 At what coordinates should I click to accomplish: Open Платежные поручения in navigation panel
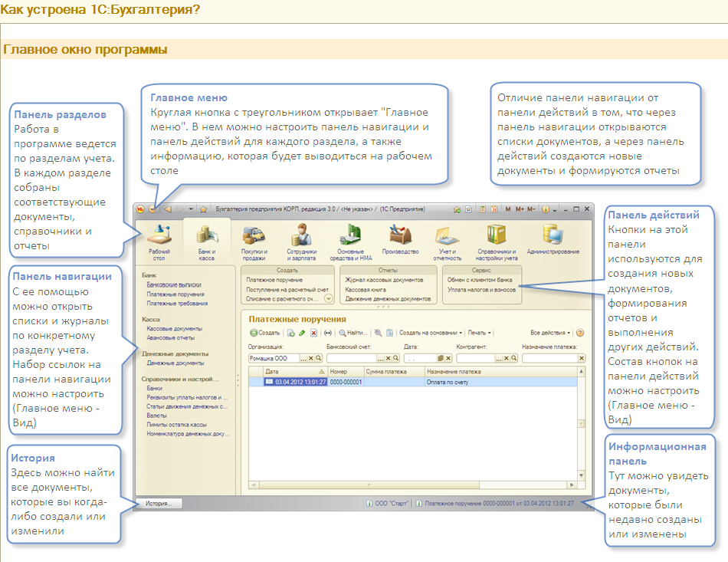175,294
